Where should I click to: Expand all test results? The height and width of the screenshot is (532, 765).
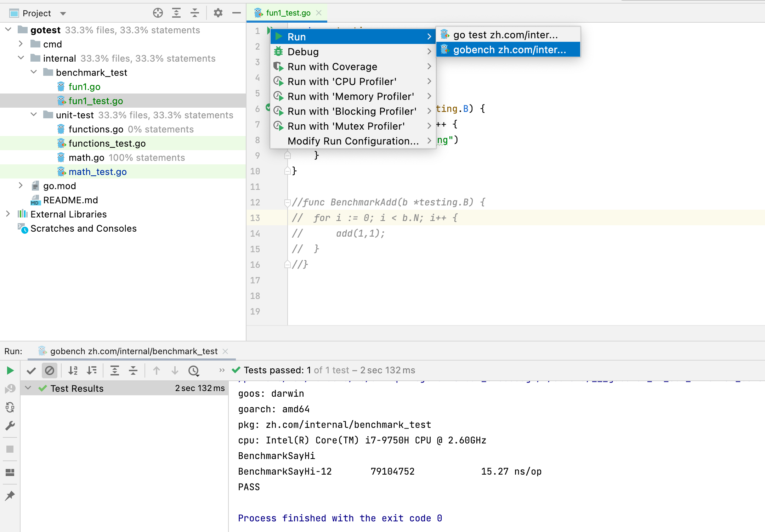(115, 370)
